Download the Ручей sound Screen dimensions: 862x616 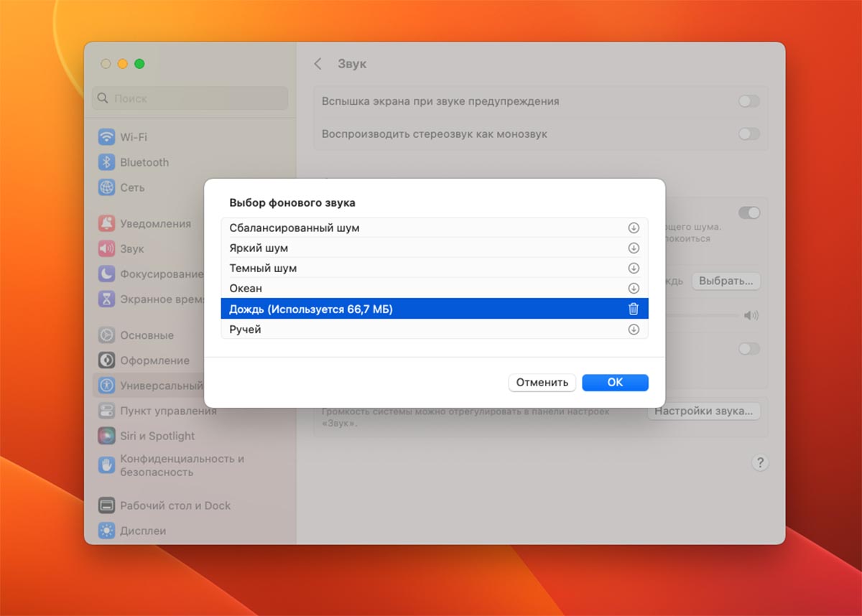pos(634,330)
